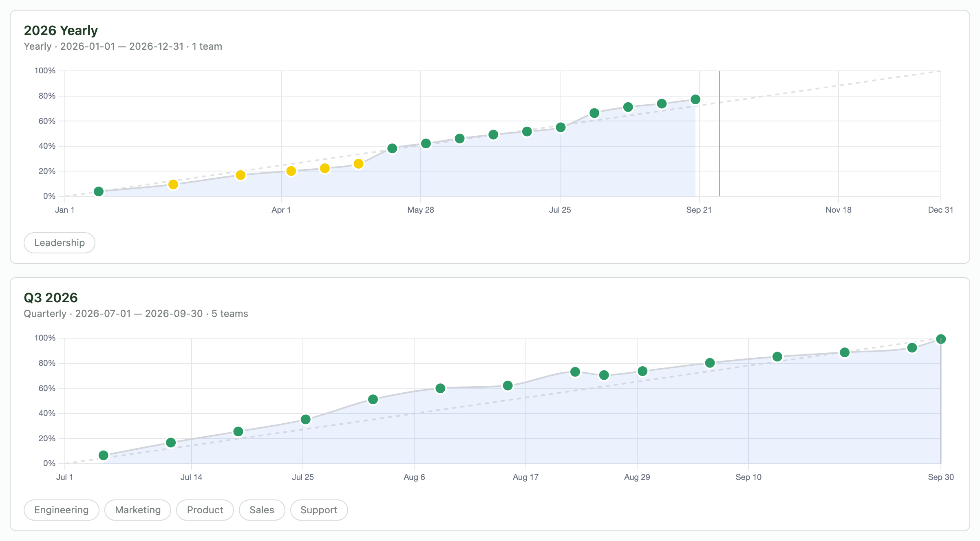Click the '0%' label in Q3 2026 chart
The image size is (980, 541).
(x=49, y=463)
